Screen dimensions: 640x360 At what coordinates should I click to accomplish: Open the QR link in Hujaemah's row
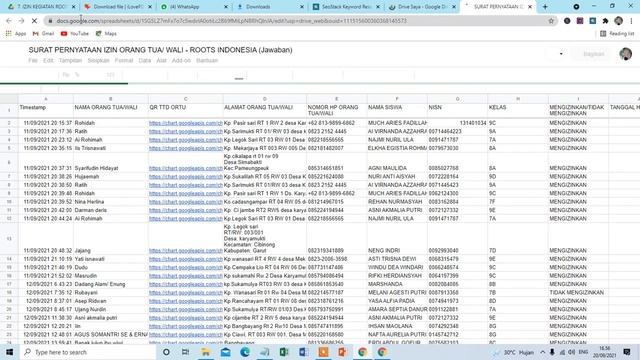pyautogui.click(x=186, y=177)
